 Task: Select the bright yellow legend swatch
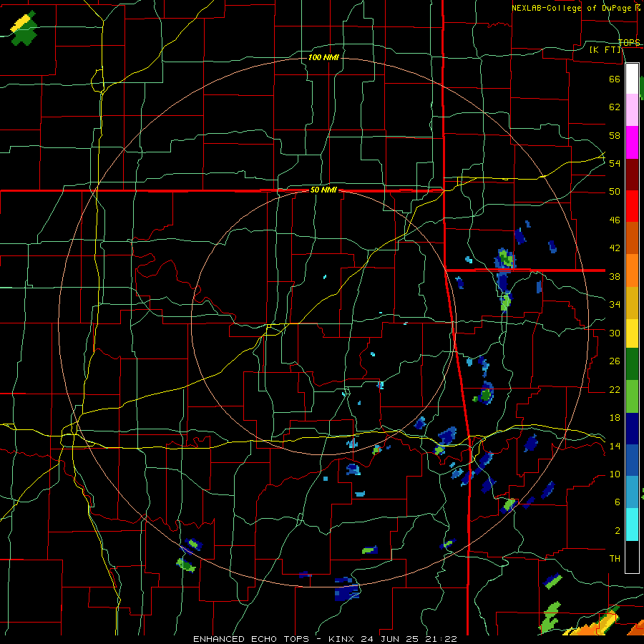pyautogui.click(x=632, y=333)
